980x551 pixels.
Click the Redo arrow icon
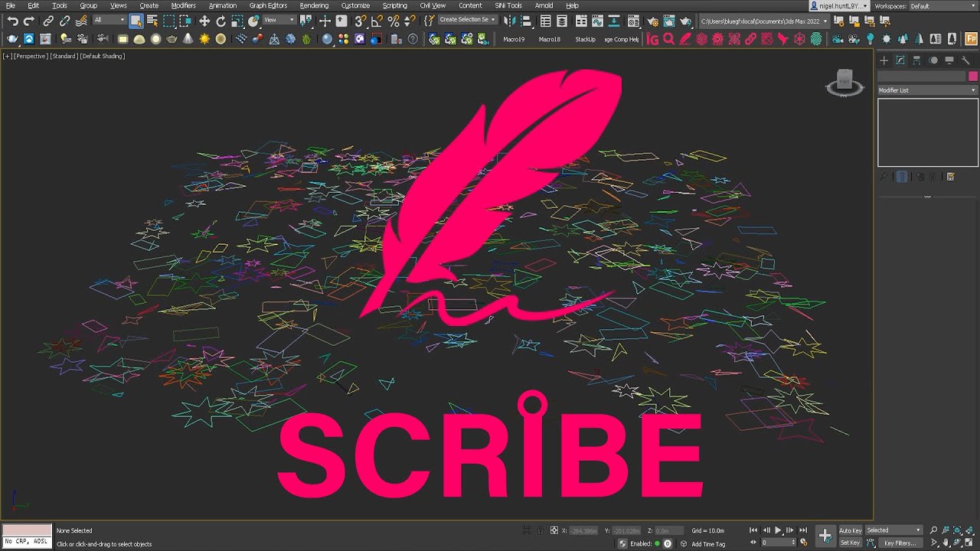pyautogui.click(x=29, y=21)
